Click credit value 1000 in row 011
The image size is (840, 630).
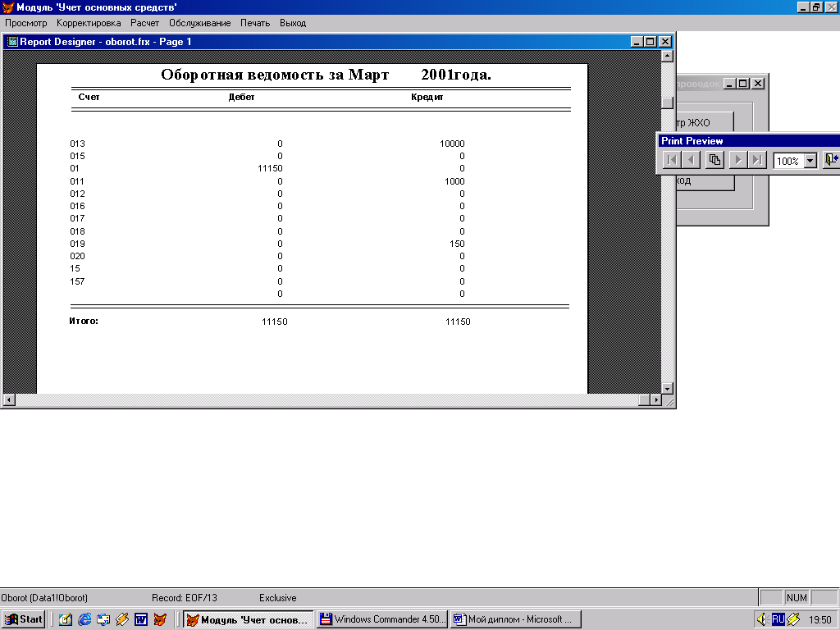(x=454, y=181)
